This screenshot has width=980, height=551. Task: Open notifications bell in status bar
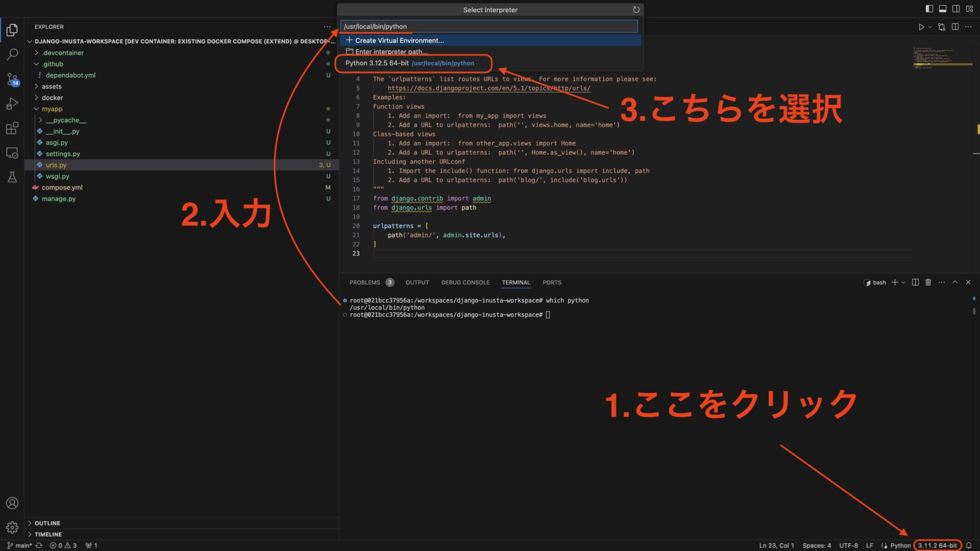coord(969,545)
